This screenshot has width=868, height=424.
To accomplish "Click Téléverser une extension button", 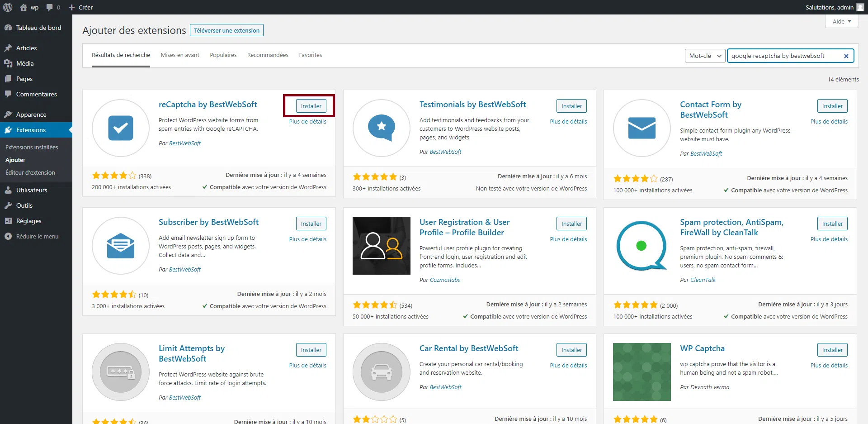I will 226,30.
